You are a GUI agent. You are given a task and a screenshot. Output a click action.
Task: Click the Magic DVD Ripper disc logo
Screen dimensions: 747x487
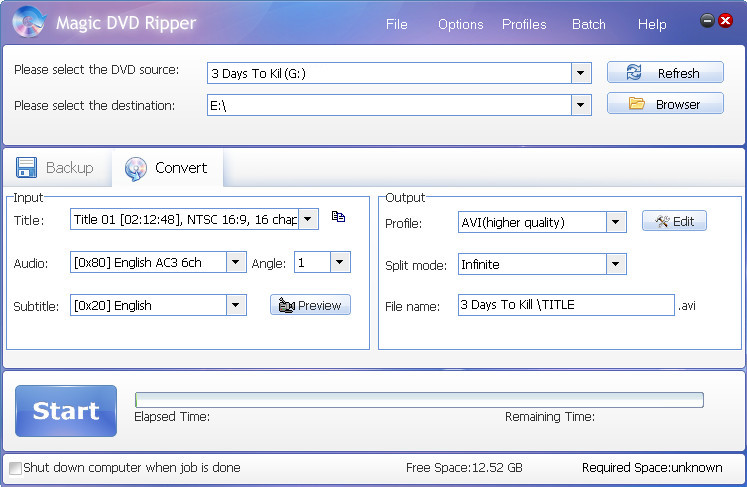[29, 21]
